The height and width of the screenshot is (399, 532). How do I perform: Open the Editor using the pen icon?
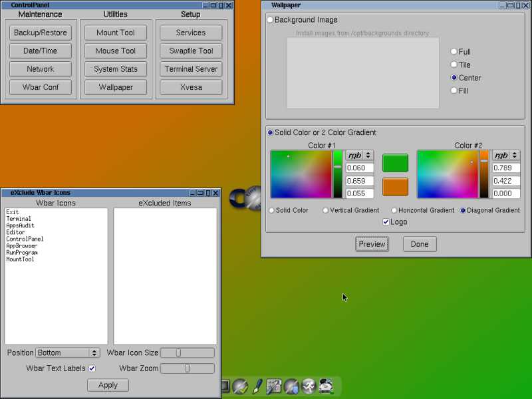click(x=257, y=386)
